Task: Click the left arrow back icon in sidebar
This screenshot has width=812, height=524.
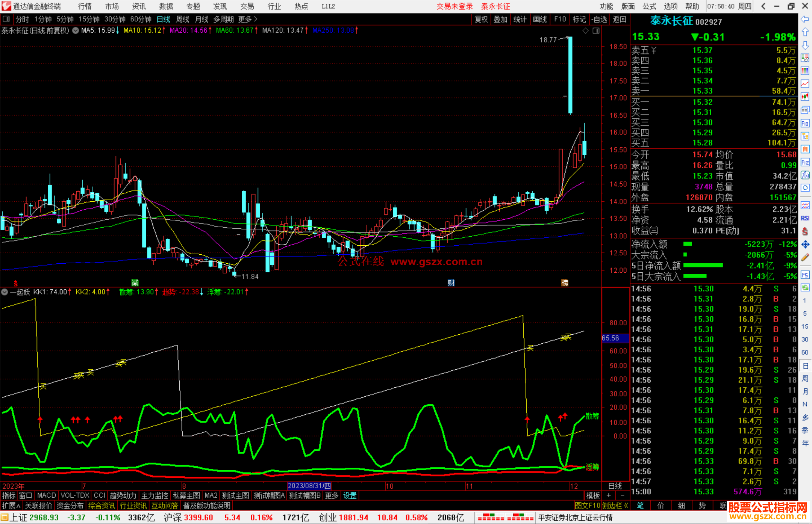Action: tap(805, 19)
